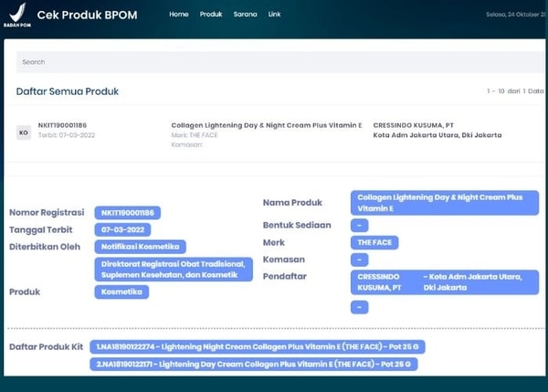This screenshot has width=548, height=392.
Task: Click the Daftar Semua Produk heading
Action: click(x=68, y=91)
